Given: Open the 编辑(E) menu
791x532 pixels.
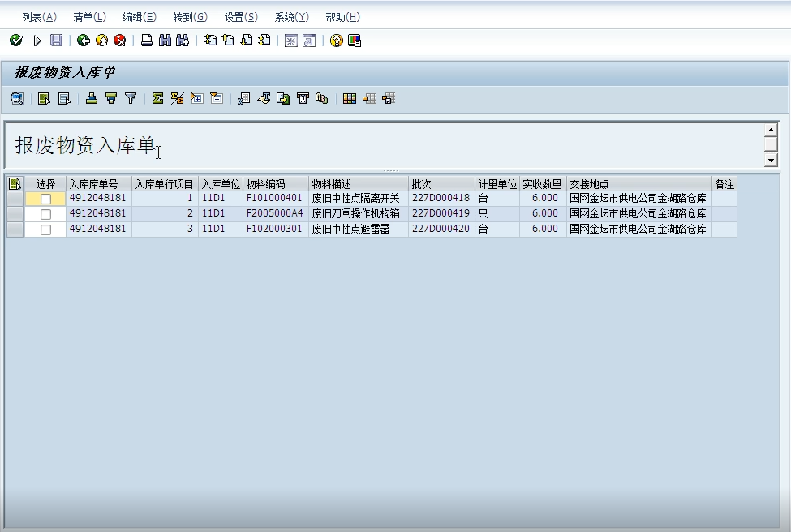Looking at the screenshot, I should coord(139,17).
